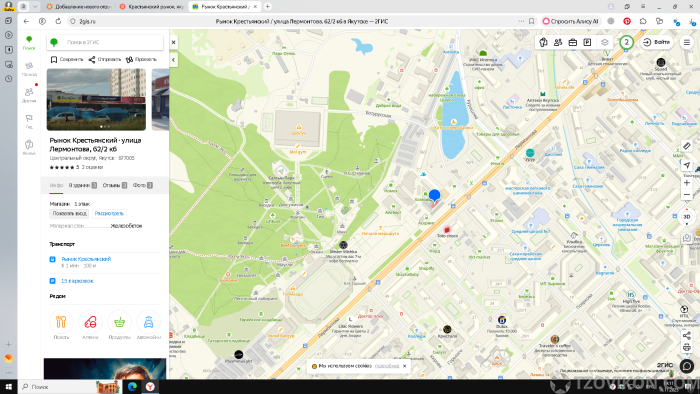Select the Аптеки nearby category icon
700x394 pixels.
90,322
